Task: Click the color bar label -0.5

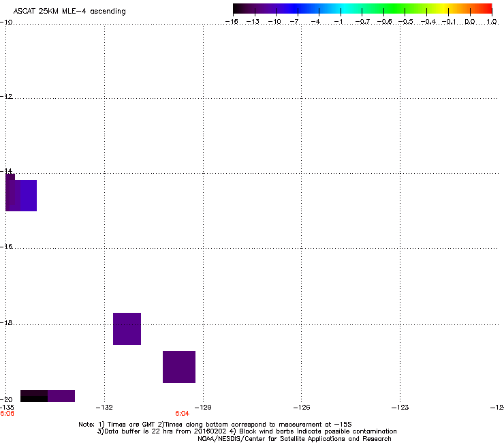Action: (406, 22)
